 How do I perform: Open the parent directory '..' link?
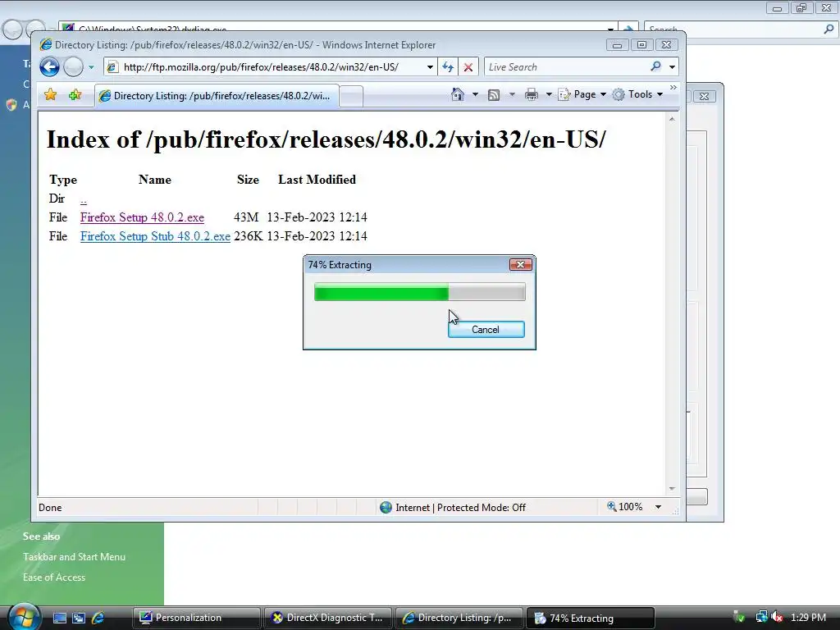[x=84, y=199]
